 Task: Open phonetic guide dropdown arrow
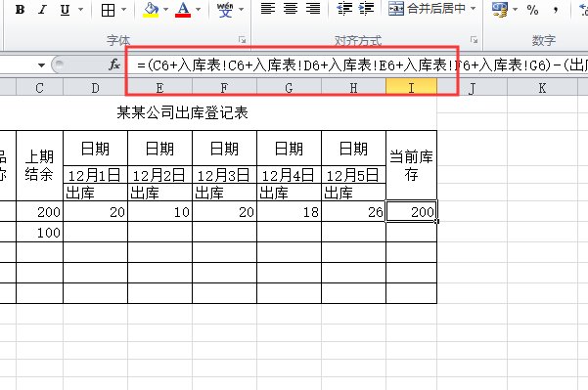(242, 10)
